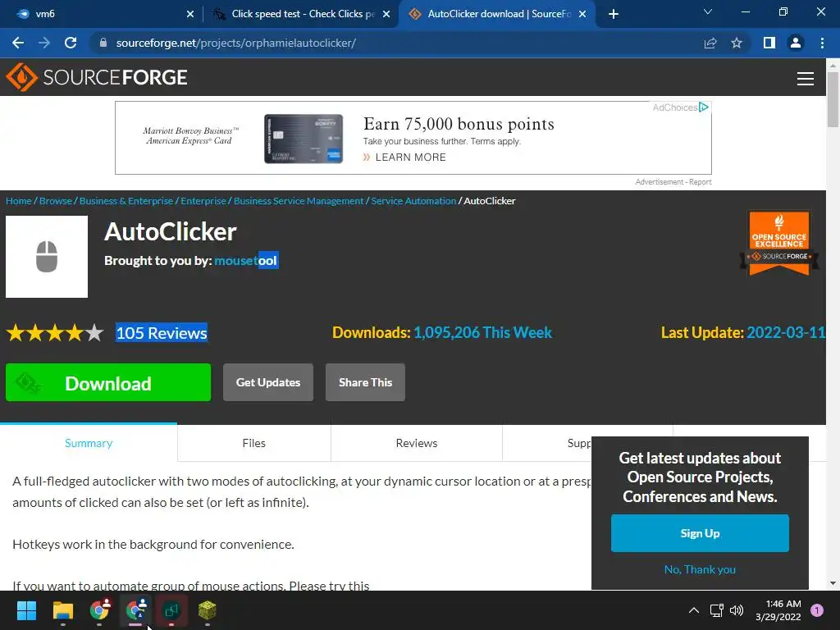This screenshot has width=840, height=630.
Task: Dismiss popup with No, Thank you
Action: point(700,569)
